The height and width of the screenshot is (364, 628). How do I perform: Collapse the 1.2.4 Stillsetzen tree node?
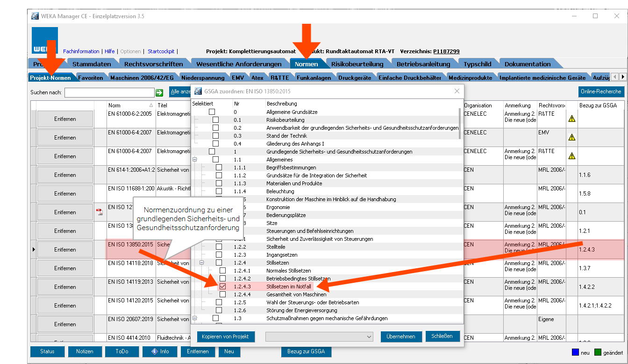click(x=201, y=263)
